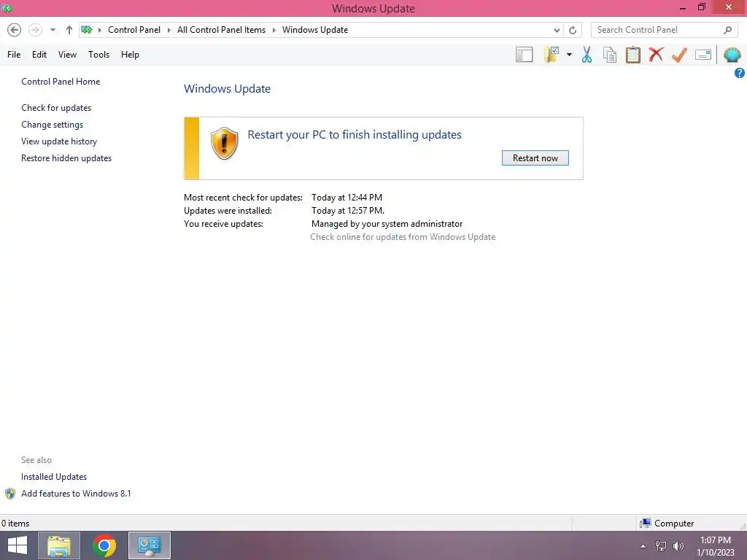Click the Refresh button in address bar

(x=573, y=31)
